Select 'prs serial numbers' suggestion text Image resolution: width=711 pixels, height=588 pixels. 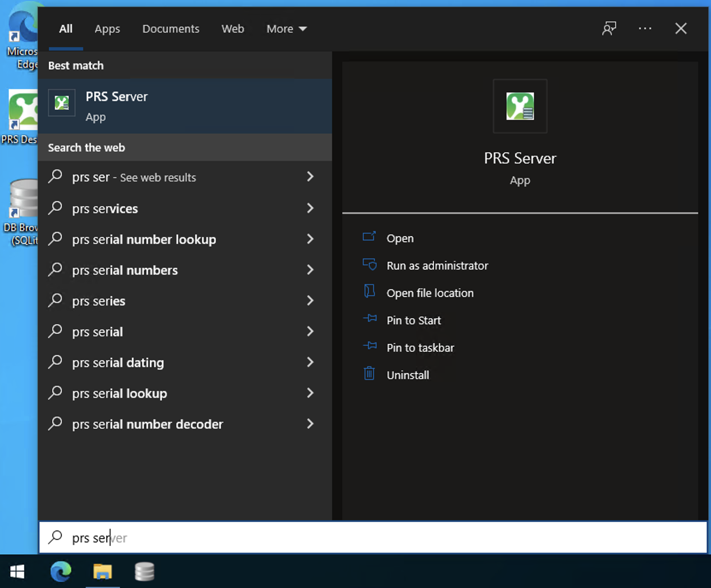click(125, 270)
